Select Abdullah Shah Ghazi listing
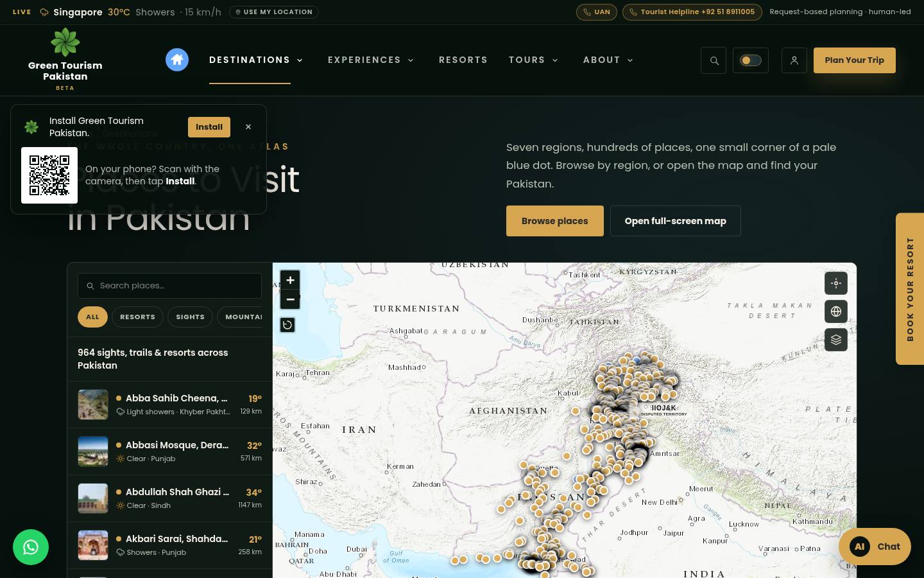This screenshot has width=924, height=578. pos(169,498)
